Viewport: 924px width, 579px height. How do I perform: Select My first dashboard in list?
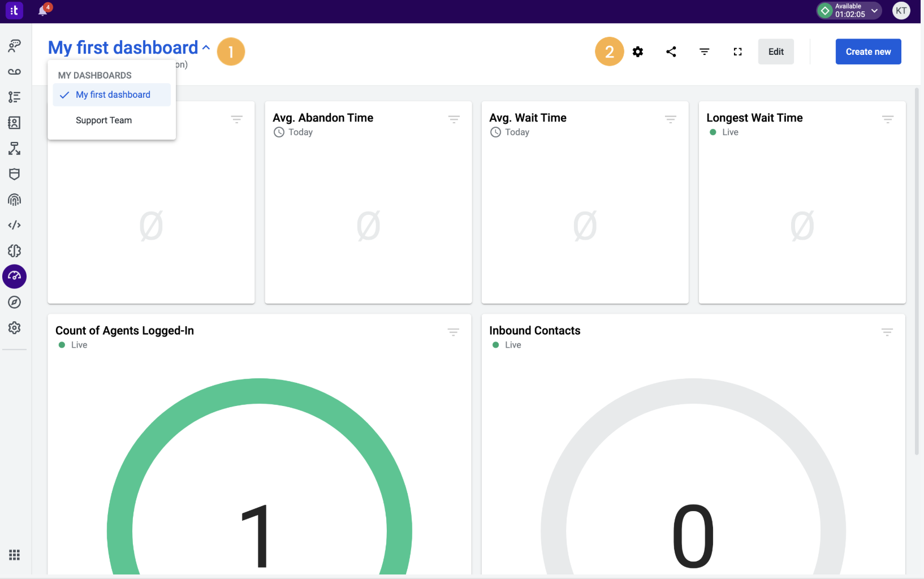(x=113, y=95)
